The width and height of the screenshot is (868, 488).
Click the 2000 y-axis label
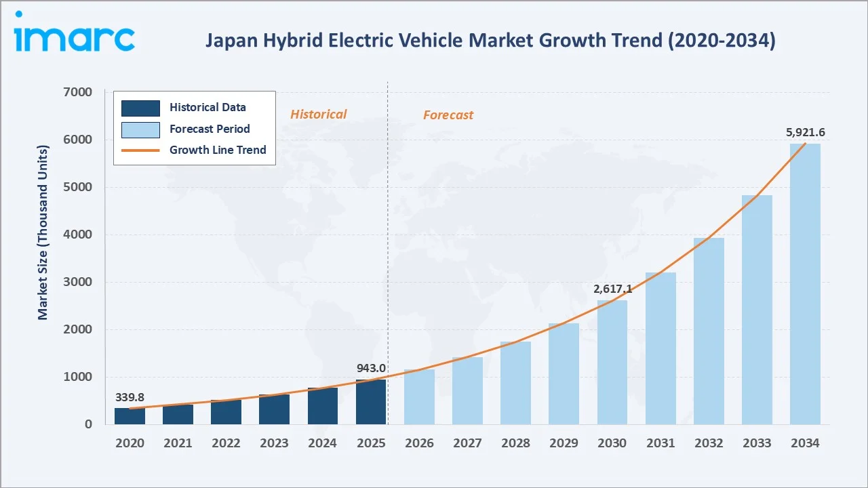click(79, 329)
